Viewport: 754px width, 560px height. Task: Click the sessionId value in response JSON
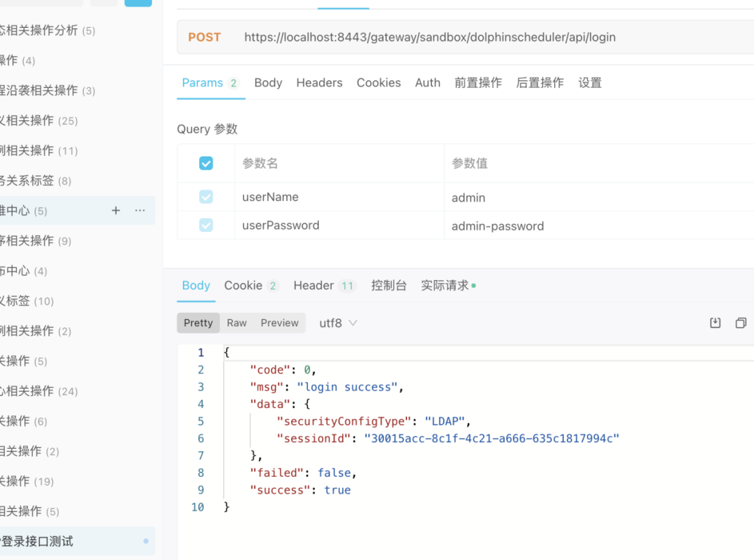pyautogui.click(x=491, y=439)
